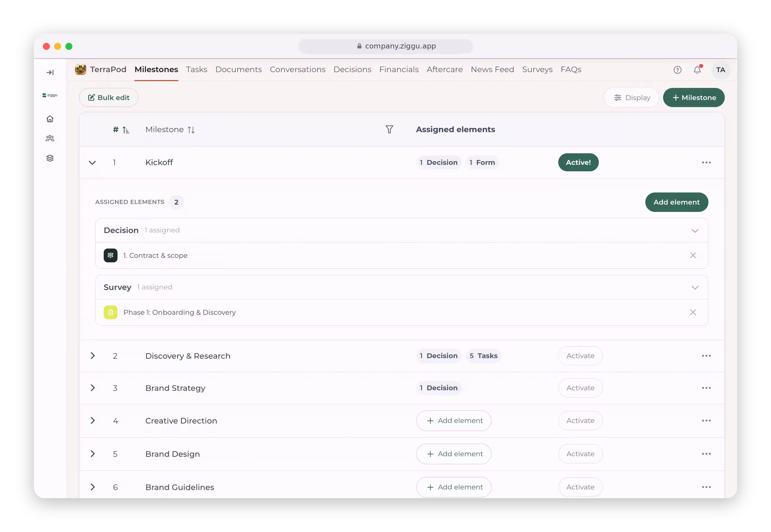Click the 1 Decision badge on Kickoff
The height and width of the screenshot is (532, 771).
click(x=439, y=162)
